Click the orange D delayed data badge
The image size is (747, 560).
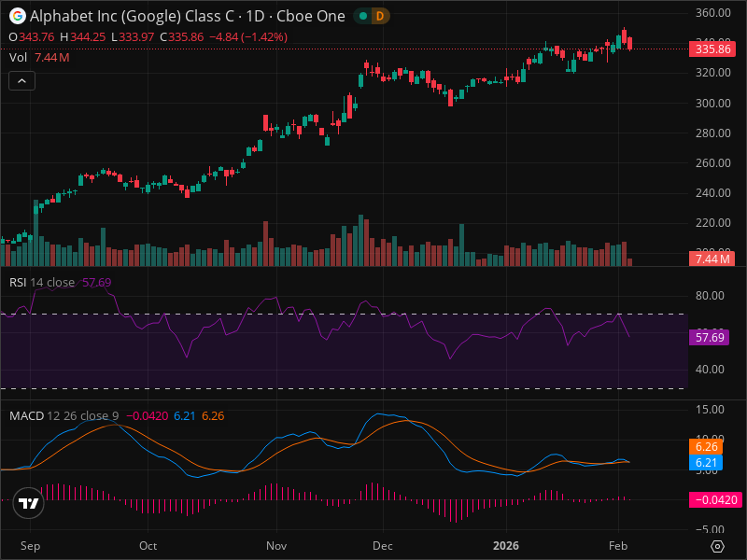click(380, 16)
